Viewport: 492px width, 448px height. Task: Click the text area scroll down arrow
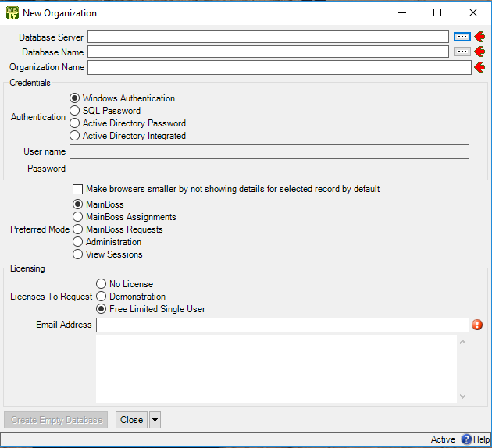click(x=462, y=396)
